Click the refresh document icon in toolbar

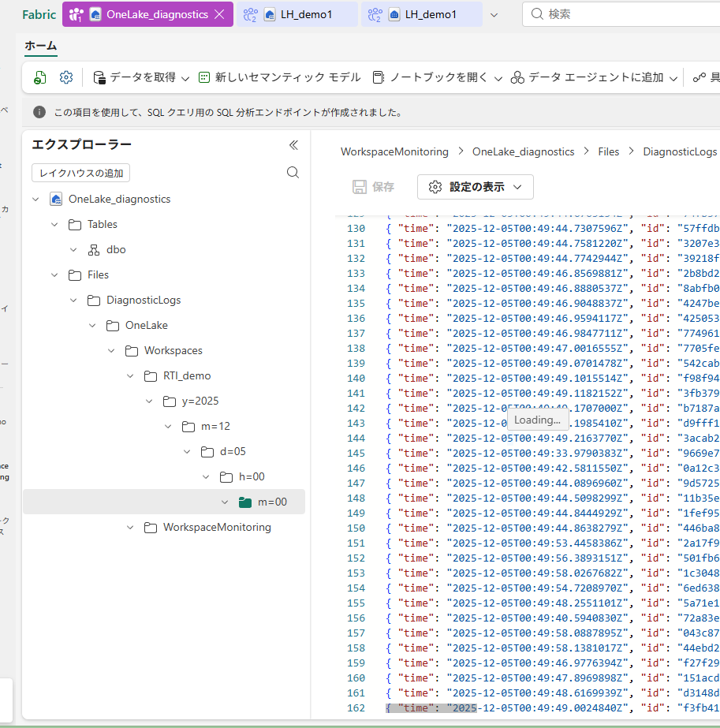tap(40, 77)
